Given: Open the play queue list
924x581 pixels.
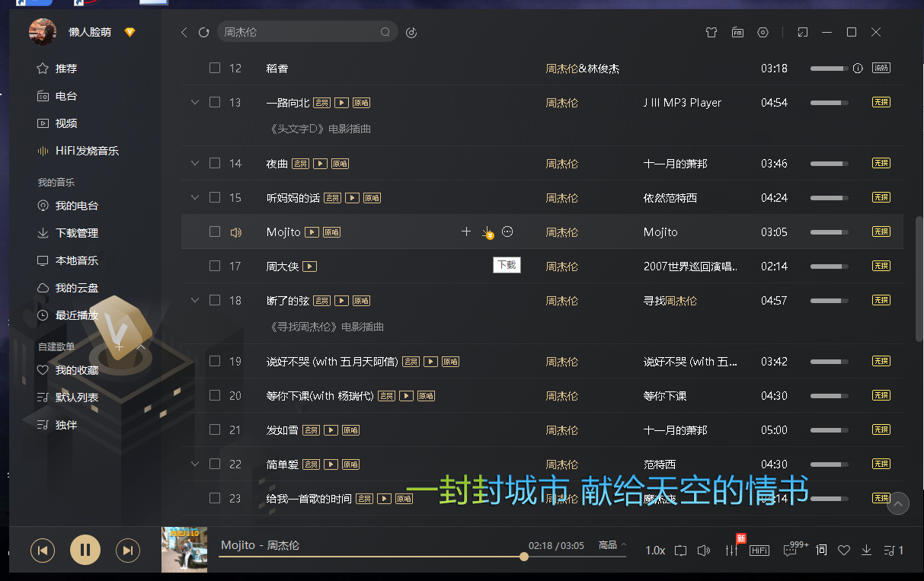Looking at the screenshot, I should click(893, 551).
